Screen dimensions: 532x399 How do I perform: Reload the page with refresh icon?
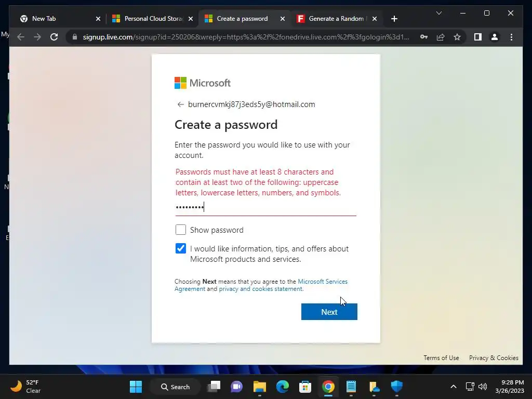pyautogui.click(x=54, y=37)
